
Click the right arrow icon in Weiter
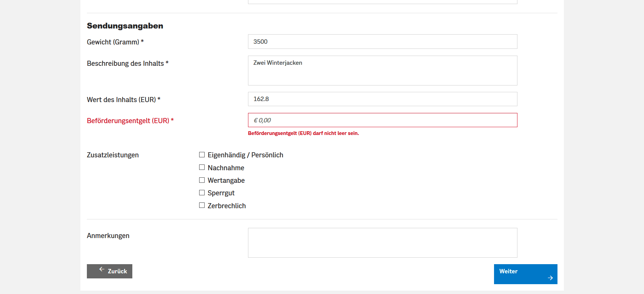[550, 278]
